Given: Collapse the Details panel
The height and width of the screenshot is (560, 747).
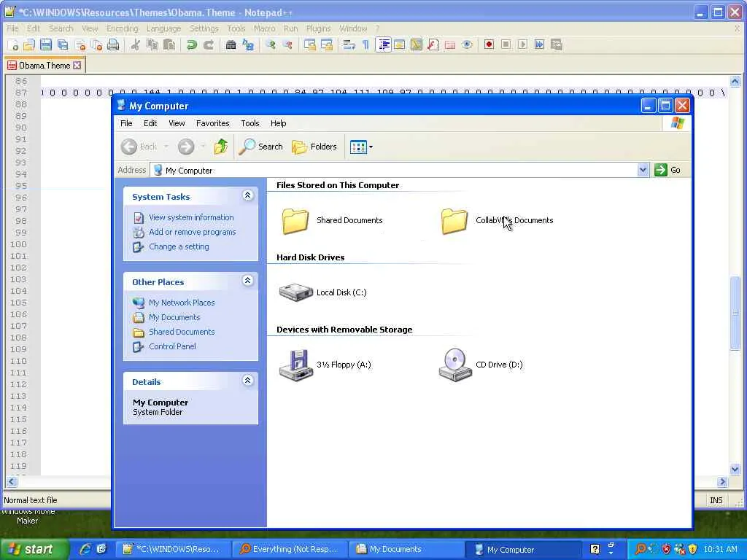Looking at the screenshot, I should [x=248, y=381].
